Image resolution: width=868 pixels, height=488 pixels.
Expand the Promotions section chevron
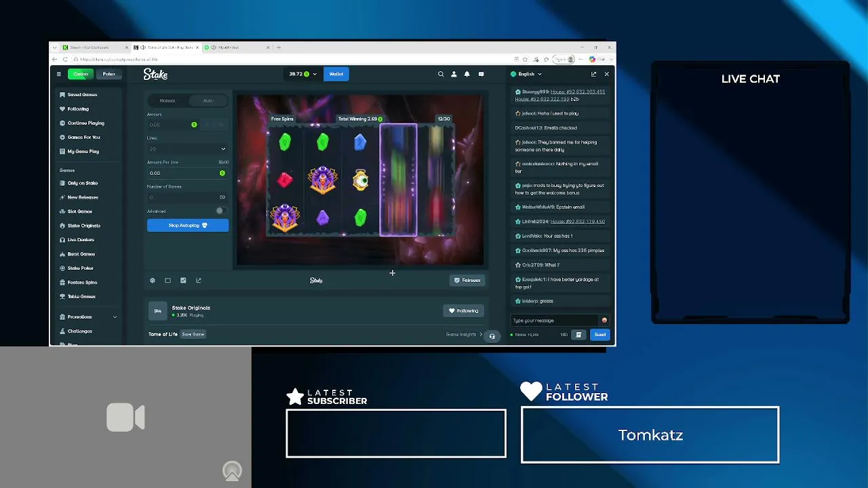click(115, 317)
